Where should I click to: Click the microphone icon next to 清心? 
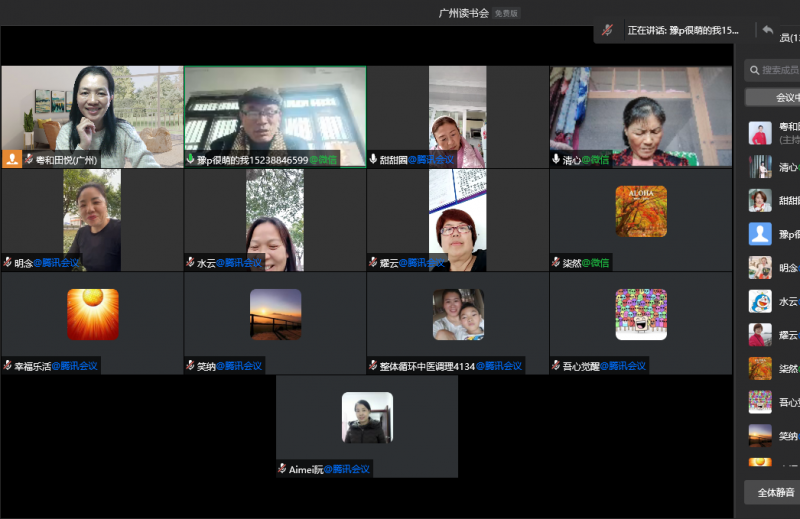(556, 159)
